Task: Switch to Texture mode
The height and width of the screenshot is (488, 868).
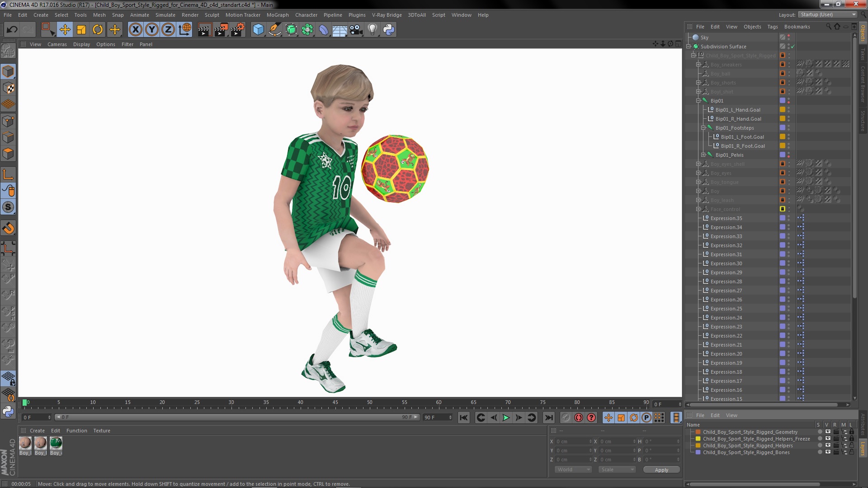Action: click(8, 88)
